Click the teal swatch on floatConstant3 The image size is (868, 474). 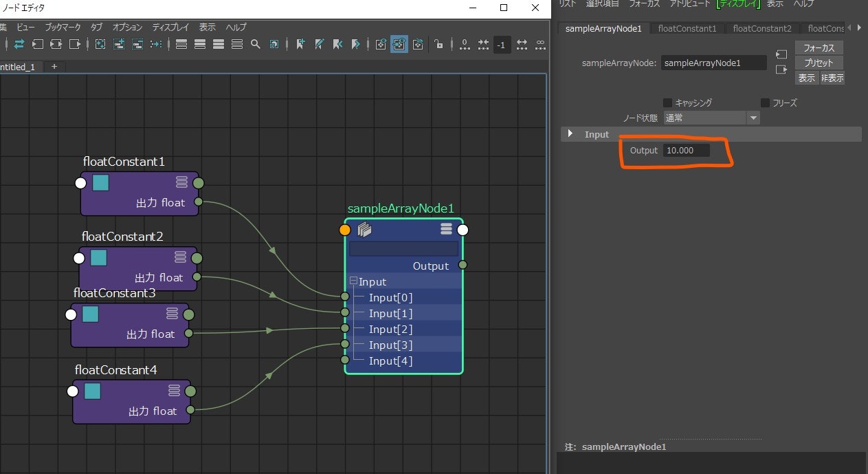click(x=90, y=314)
